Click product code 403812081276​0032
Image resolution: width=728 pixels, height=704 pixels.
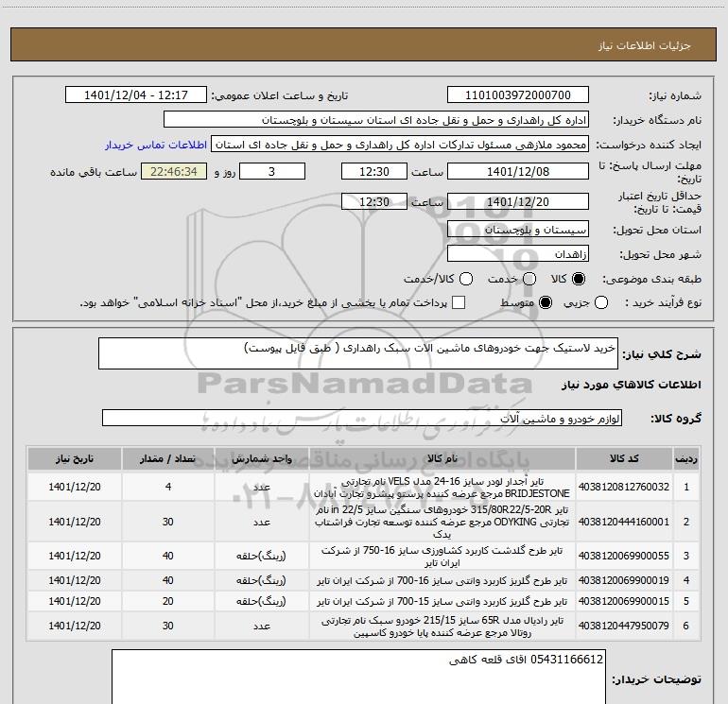click(624, 487)
